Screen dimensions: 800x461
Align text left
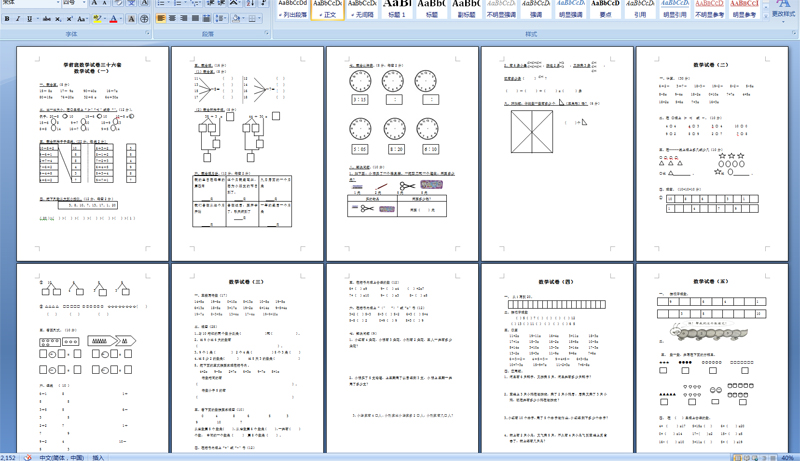[x=161, y=18]
